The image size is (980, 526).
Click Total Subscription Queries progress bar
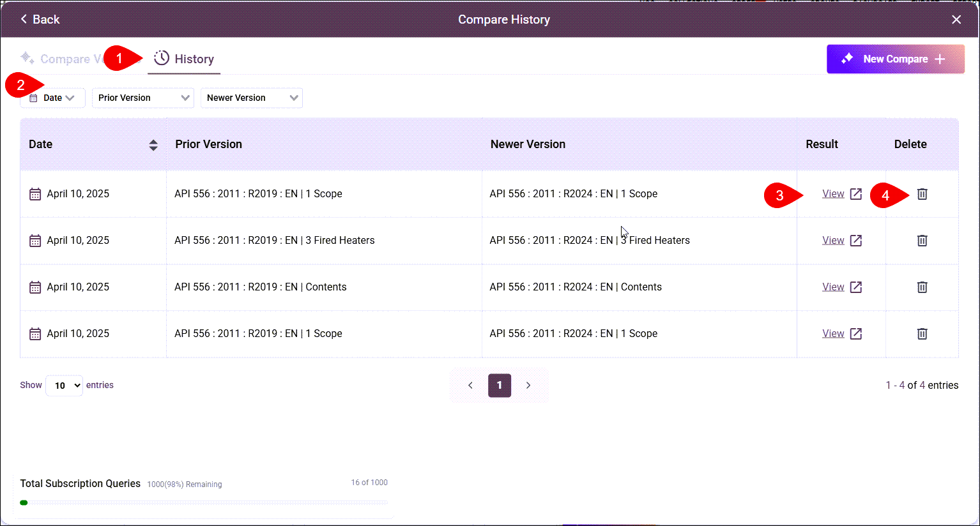click(204, 503)
